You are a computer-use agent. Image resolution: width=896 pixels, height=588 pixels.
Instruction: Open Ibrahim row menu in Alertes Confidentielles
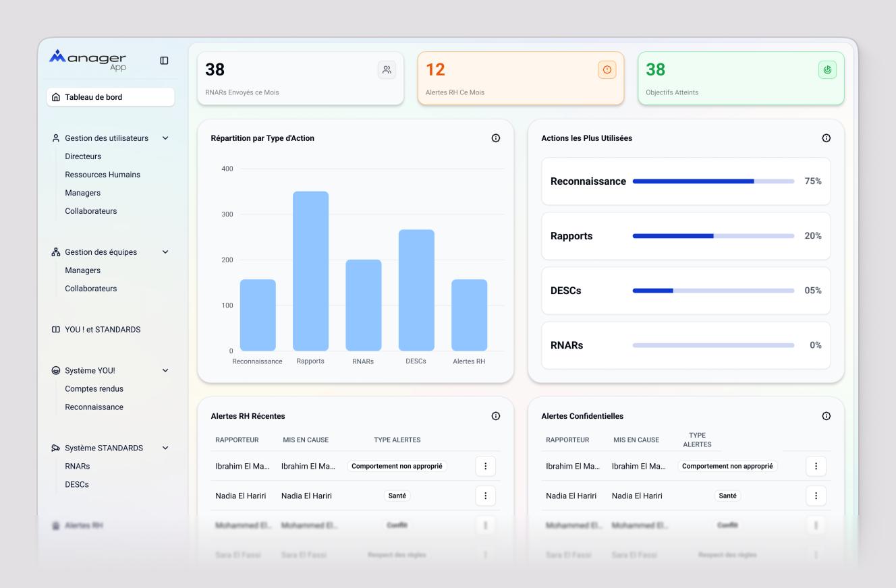pyautogui.click(x=816, y=466)
